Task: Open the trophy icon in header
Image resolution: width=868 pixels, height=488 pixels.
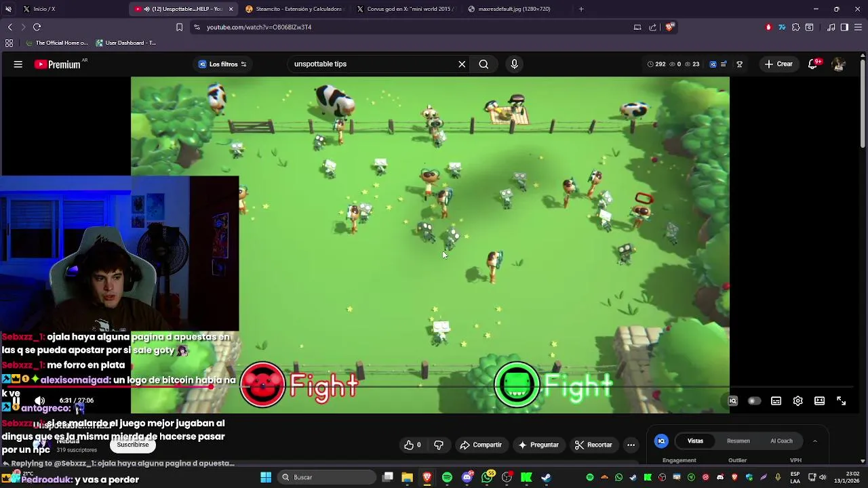Action: pyautogui.click(x=739, y=64)
